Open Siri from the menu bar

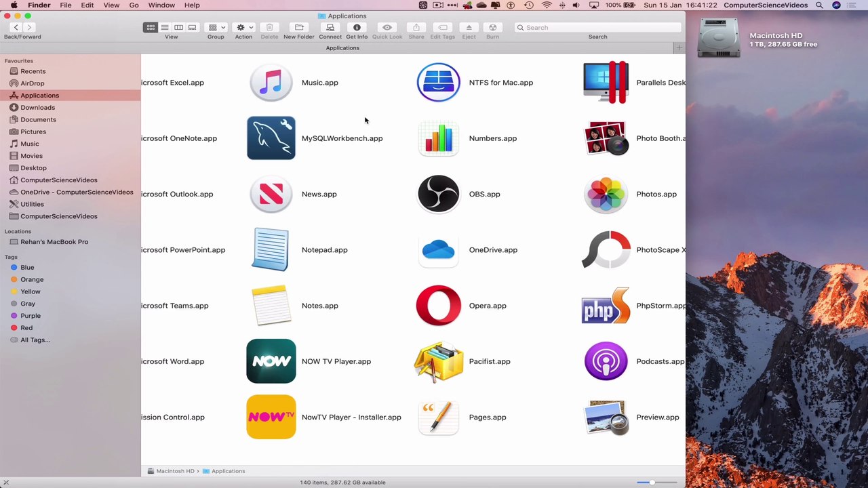point(836,5)
